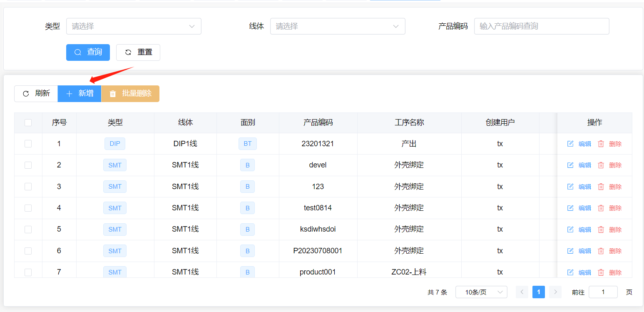Toggle the select-all checkbox in table header
The image size is (644, 312).
(x=28, y=122)
